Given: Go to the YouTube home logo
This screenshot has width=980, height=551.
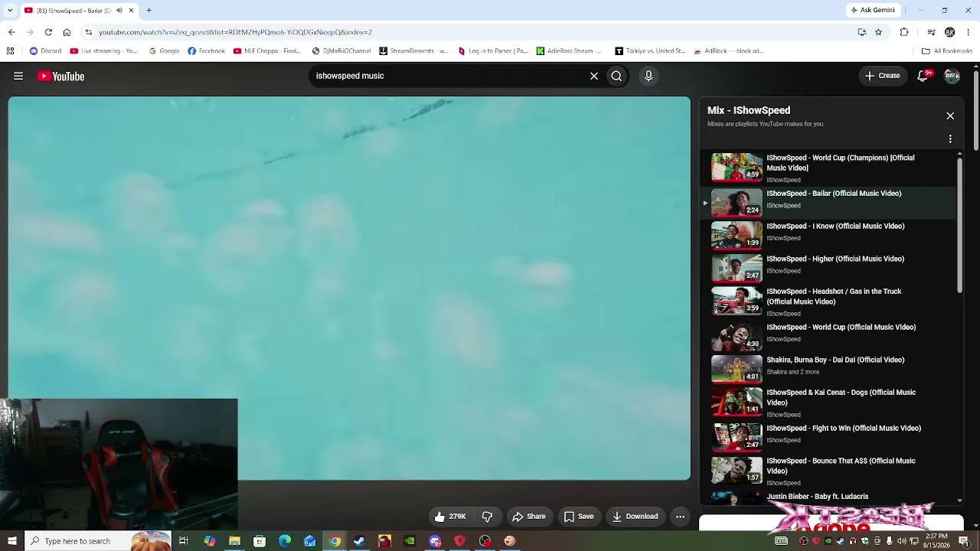Looking at the screenshot, I should (x=60, y=76).
